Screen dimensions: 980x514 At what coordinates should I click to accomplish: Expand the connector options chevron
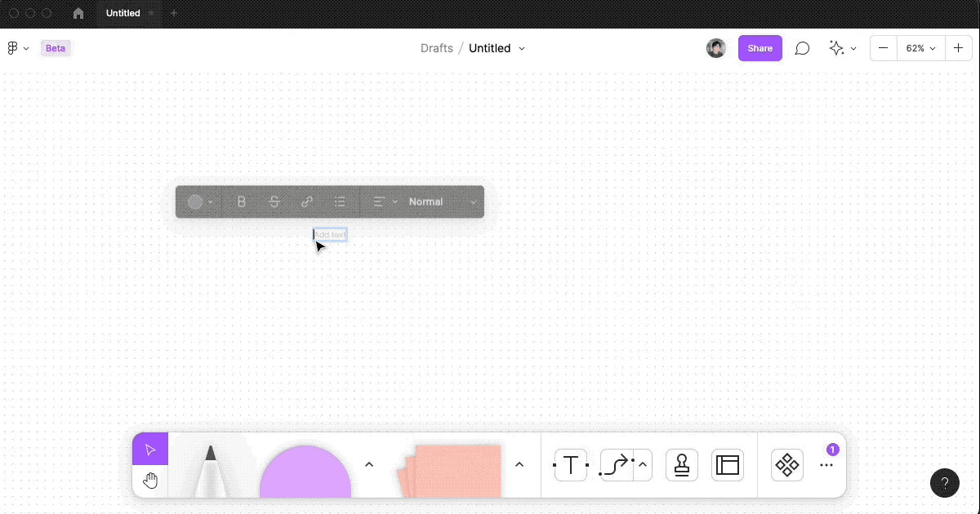(643, 465)
